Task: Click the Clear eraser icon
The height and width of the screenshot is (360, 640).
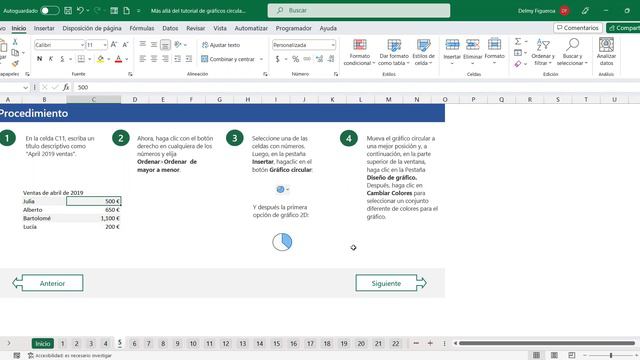Action: (518, 64)
